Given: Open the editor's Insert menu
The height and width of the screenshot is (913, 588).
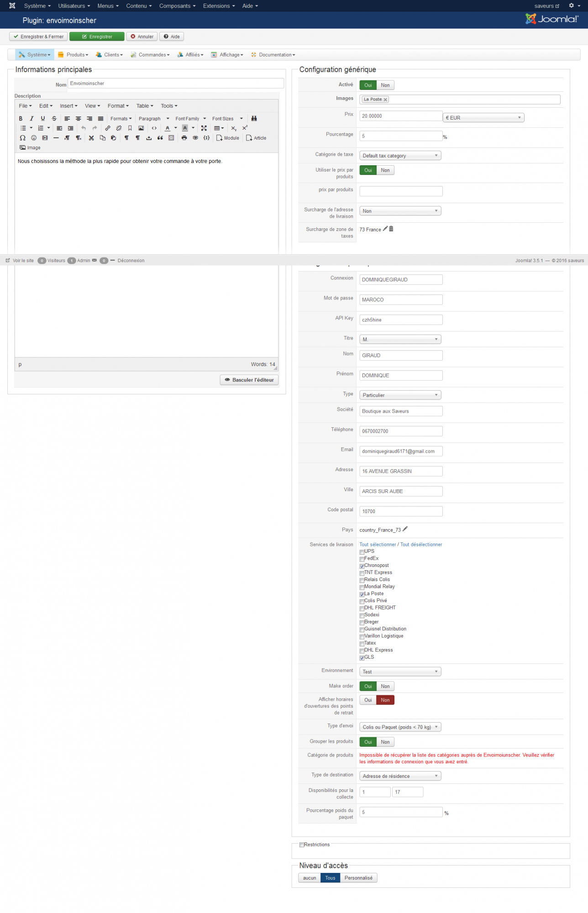Looking at the screenshot, I should pyautogui.click(x=68, y=106).
